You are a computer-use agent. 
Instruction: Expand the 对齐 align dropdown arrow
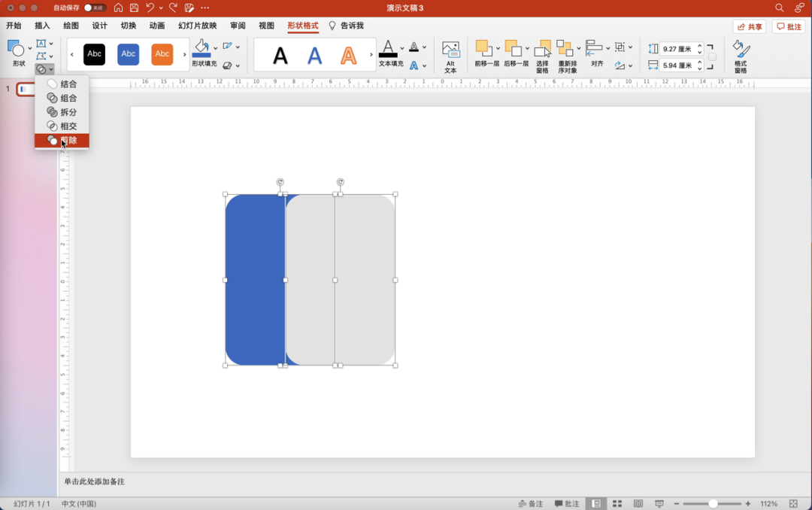click(608, 48)
